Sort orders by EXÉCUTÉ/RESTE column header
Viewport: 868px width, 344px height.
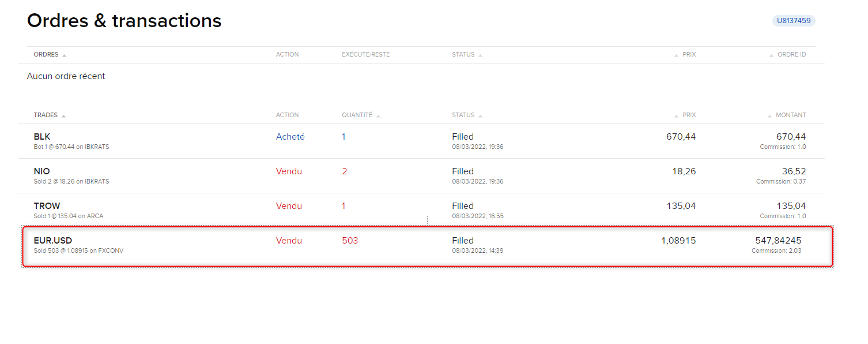365,55
